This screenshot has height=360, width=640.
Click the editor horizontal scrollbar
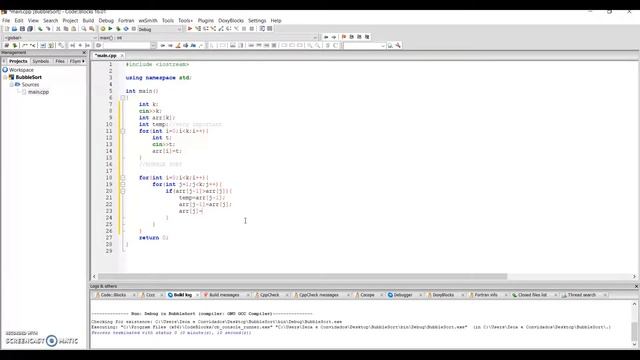302,276
